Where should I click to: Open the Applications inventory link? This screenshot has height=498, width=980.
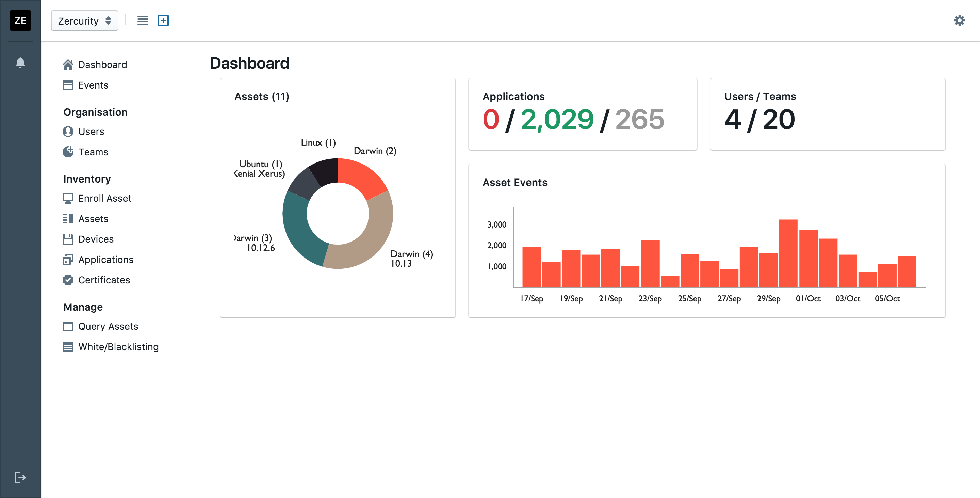(x=105, y=260)
